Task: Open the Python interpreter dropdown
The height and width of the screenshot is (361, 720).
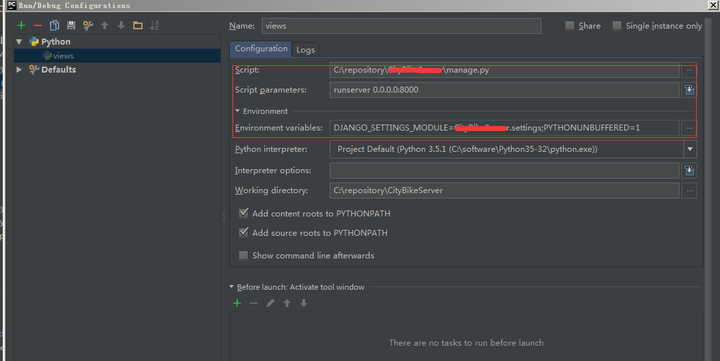Action: pyautogui.click(x=690, y=149)
